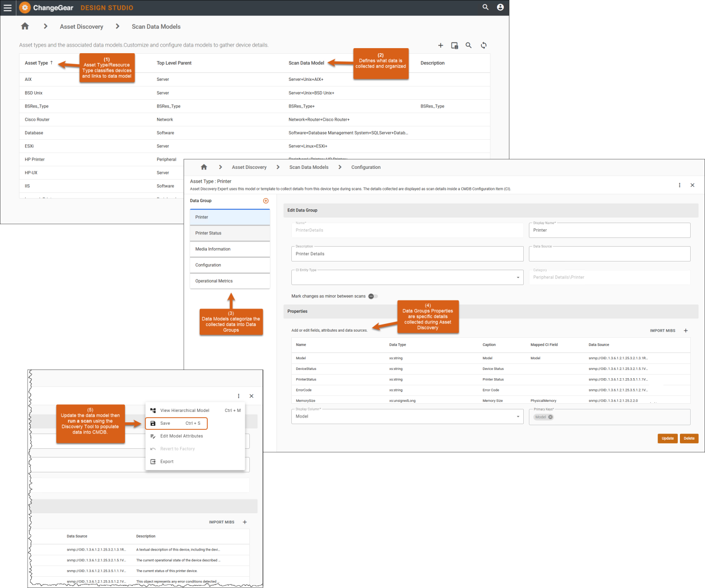Click the plus icon beside IMPORT MIBS
Screen dimensions: 705x588
686,331
